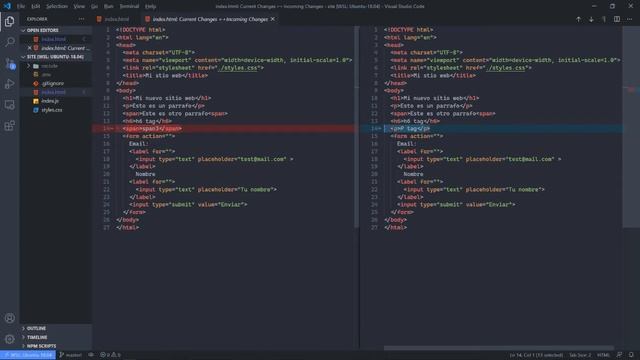Click the WSL Ubuntu-18.04 remote indicator
This screenshot has width=640, height=360.
point(28,355)
